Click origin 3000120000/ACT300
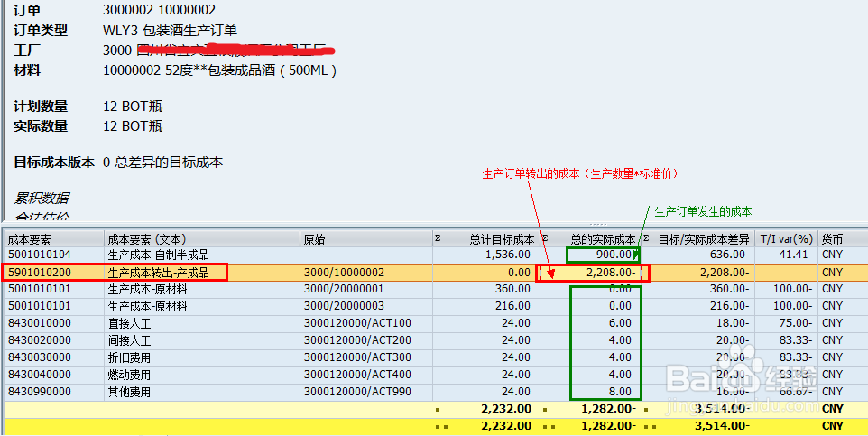This screenshot has height=436, width=868. pos(357,357)
